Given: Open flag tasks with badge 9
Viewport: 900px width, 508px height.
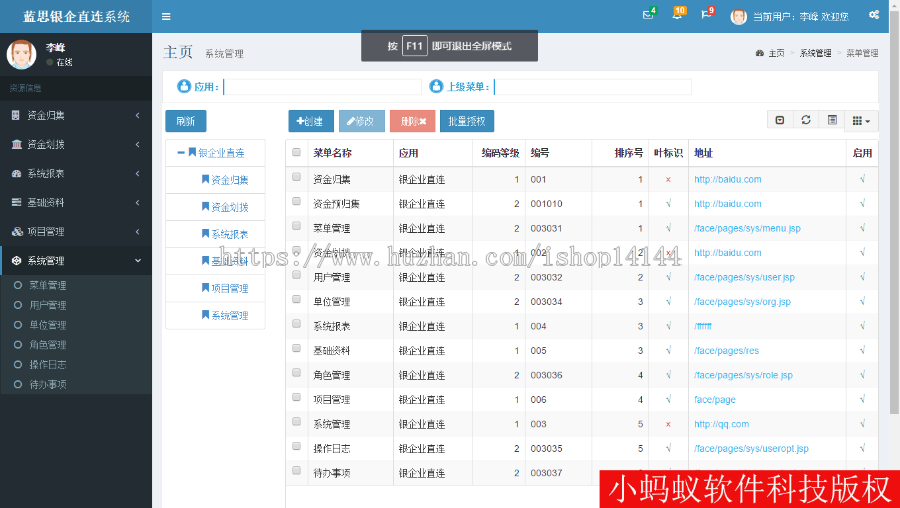Looking at the screenshot, I should coord(707,14).
